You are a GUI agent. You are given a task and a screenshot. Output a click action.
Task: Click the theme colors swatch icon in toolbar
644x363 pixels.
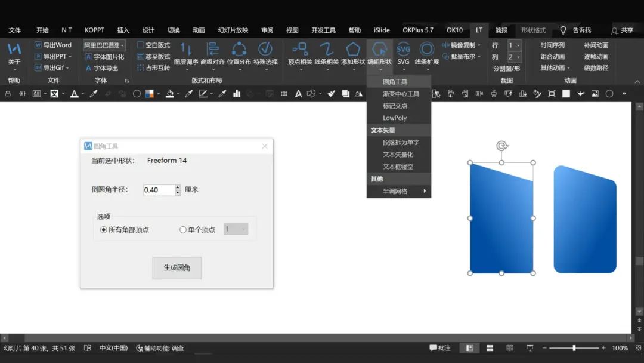click(150, 94)
